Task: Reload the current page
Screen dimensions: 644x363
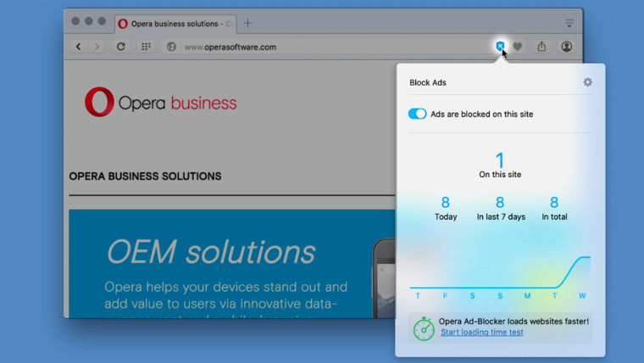Action: click(121, 47)
